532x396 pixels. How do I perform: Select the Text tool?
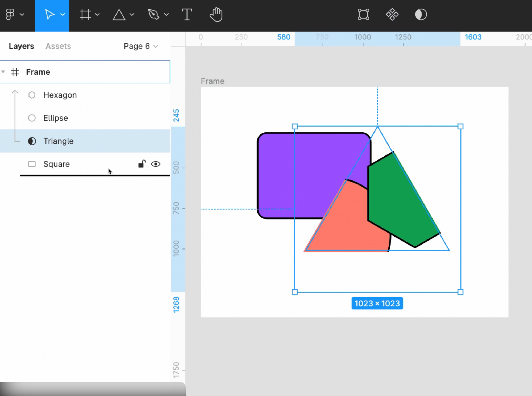point(187,14)
